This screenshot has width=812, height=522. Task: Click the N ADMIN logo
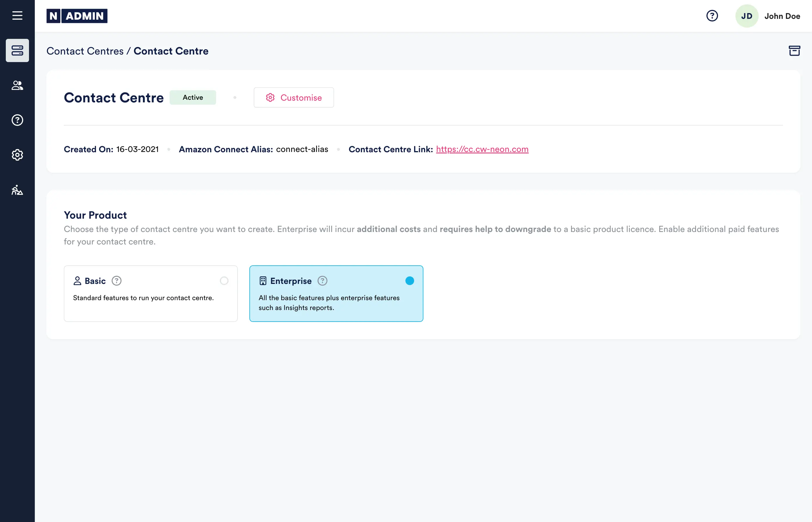pos(77,16)
